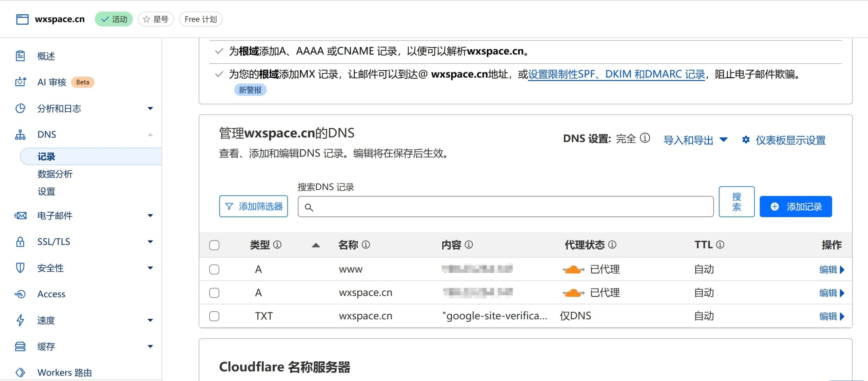Image resolution: width=868 pixels, height=381 pixels.
Task: Click the 新警报 tag
Action: pyautogui.click(x=250, y=90)
